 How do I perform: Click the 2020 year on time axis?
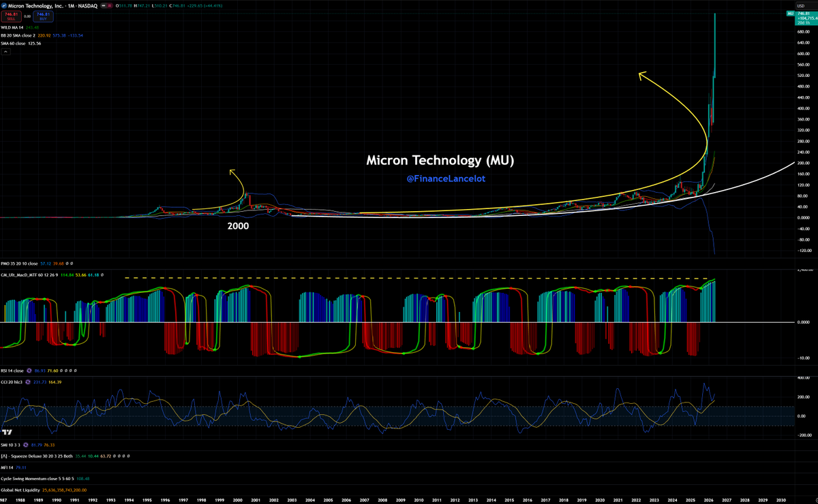(599, 499)
